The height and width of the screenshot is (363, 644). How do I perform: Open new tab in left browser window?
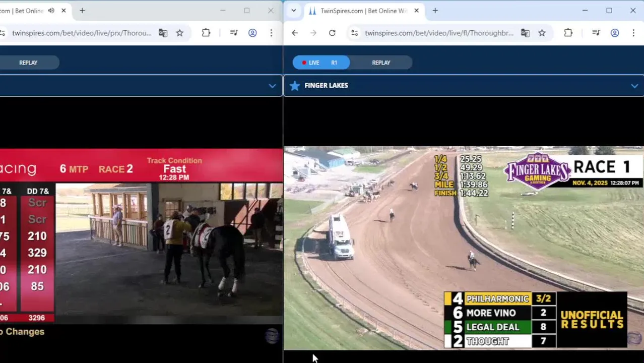[82, 11]
